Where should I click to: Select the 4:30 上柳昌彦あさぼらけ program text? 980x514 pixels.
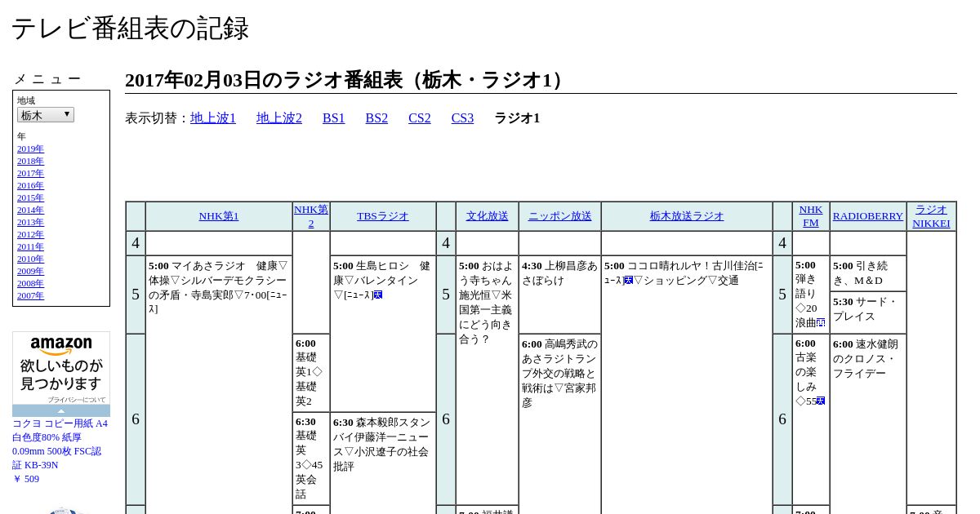coord(559,273)
